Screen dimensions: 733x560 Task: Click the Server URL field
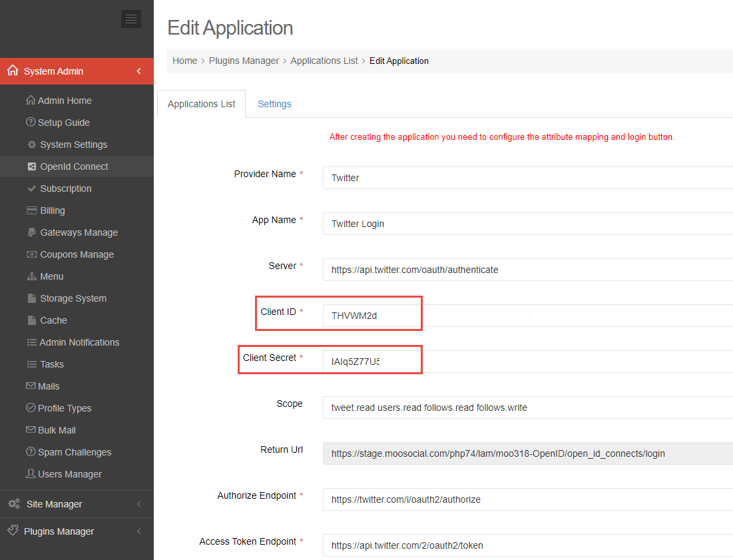point(528,270)
